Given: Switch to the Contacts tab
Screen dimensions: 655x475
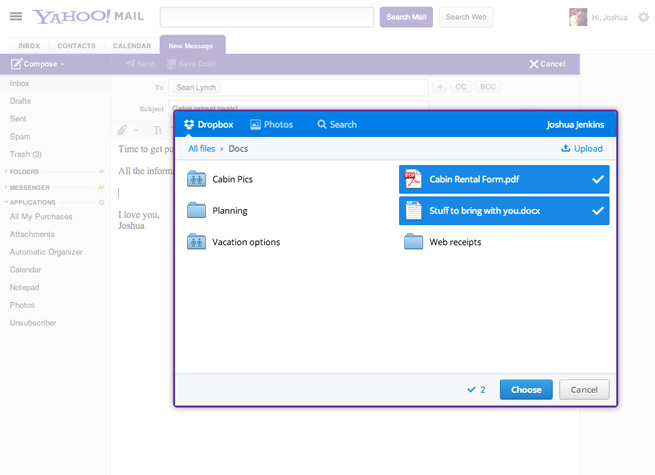Looking at the screenshot, I should click(76, 46).
